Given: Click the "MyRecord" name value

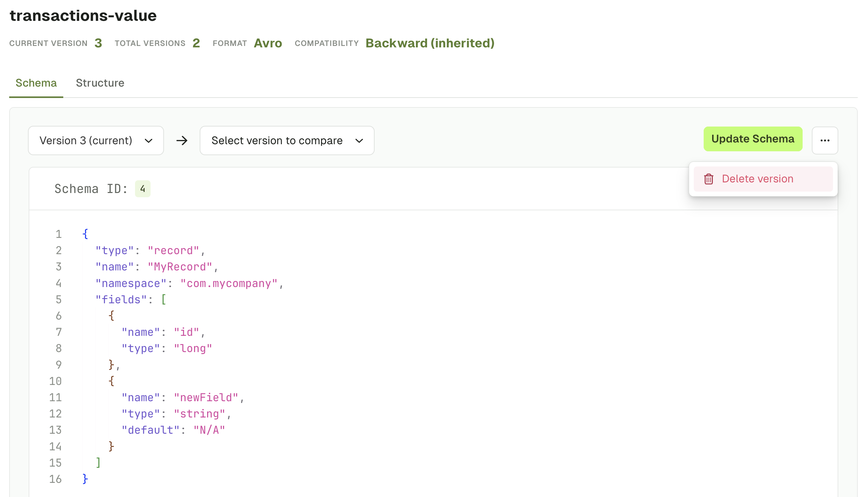Looking at the screenshot, I should pyautogui.click(x=180, y=267).
